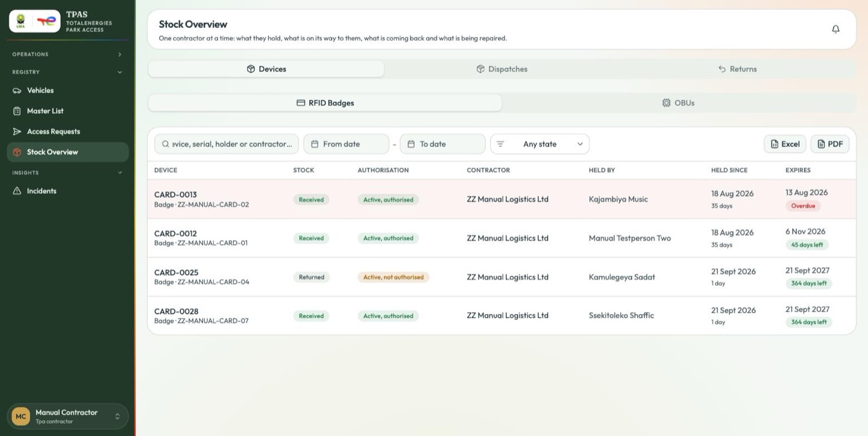Viewport: 868px width, 436px height.
Task: Click the search magnifier icon
Action: click(165, 144)
